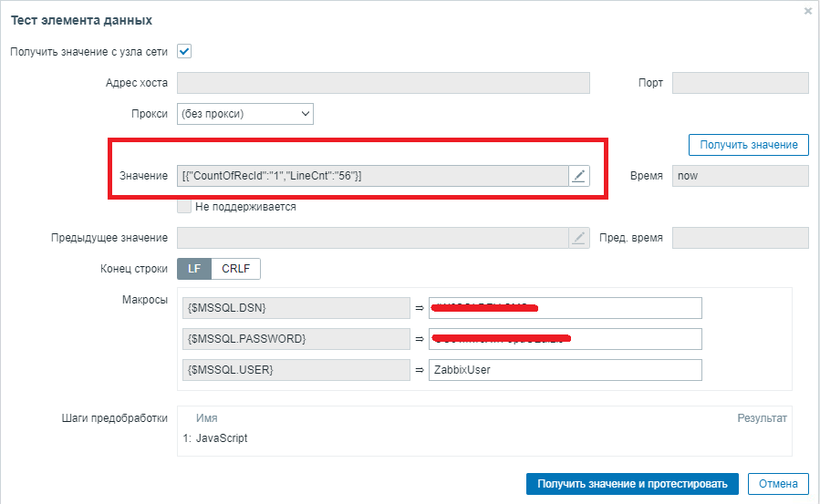Click the {$MSSQL.USER} macro value field
820x504 pixels.
click(565, 370)
